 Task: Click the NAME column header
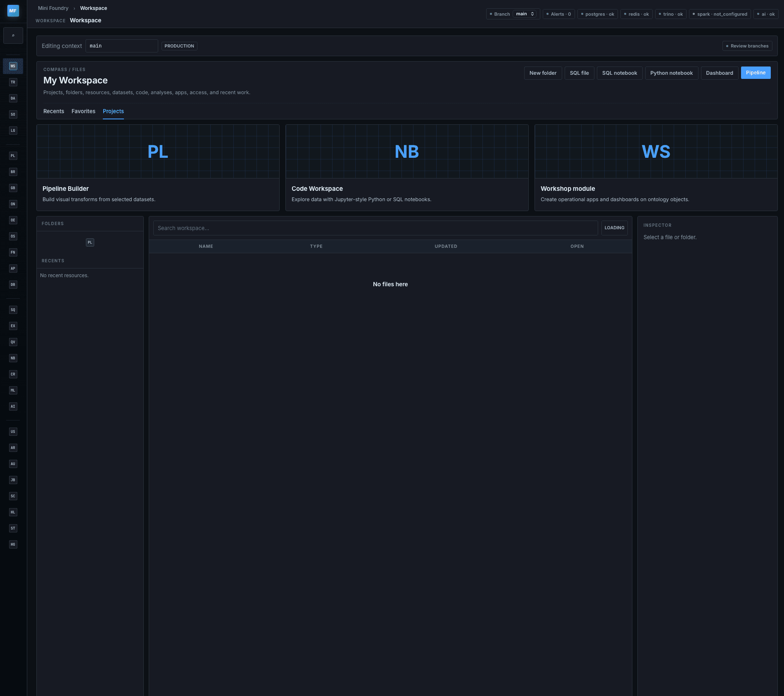tap(206, 246)
